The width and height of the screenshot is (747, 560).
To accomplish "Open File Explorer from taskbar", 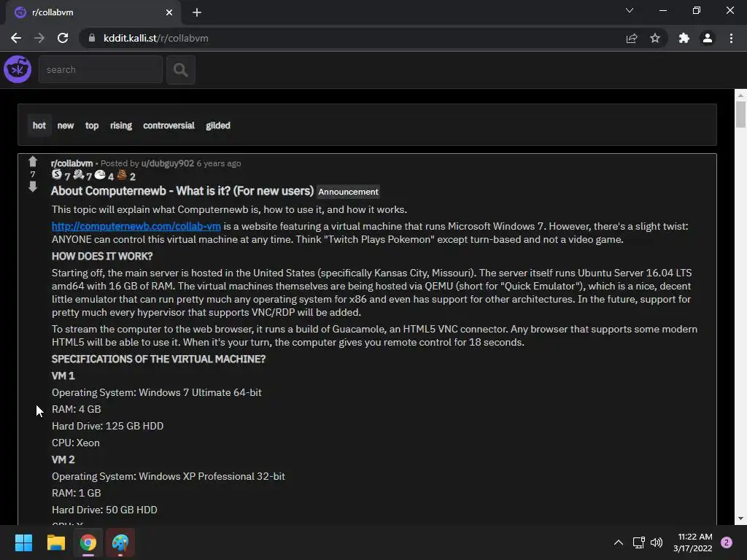I will point(55,542).
